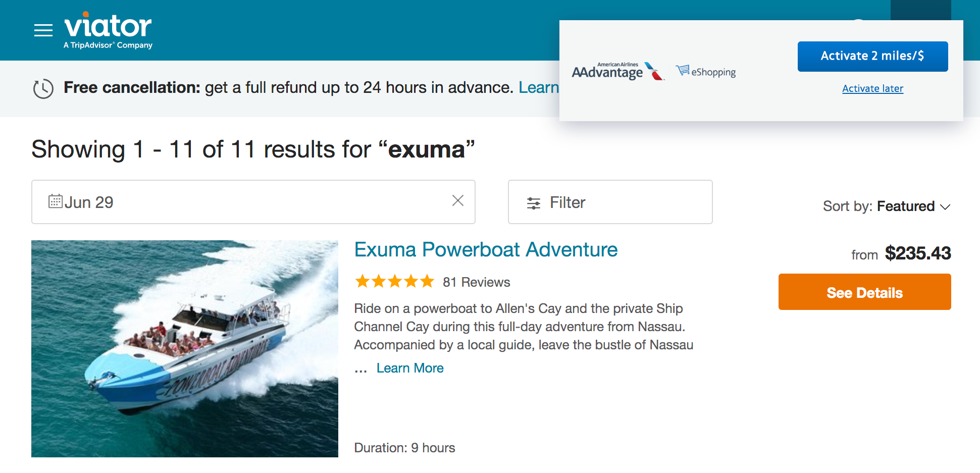This screenshot has height=473, width=980.
Task: Click the five-star rating icons
Action: point(394,282)
